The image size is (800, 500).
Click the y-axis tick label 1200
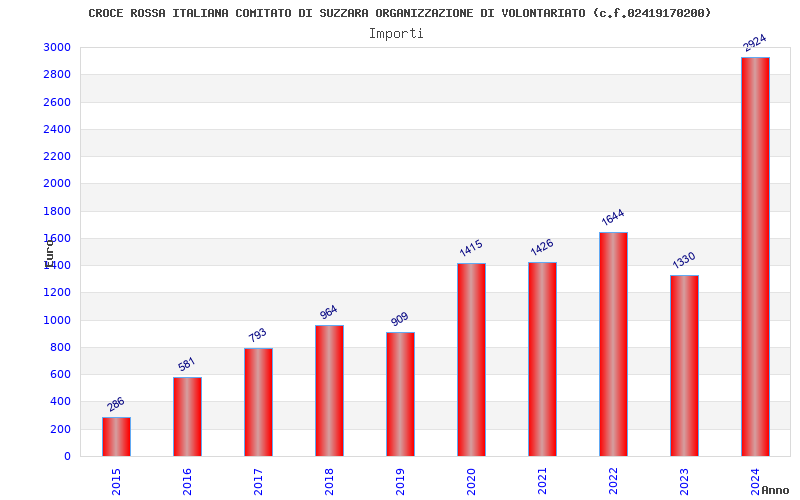57,292
